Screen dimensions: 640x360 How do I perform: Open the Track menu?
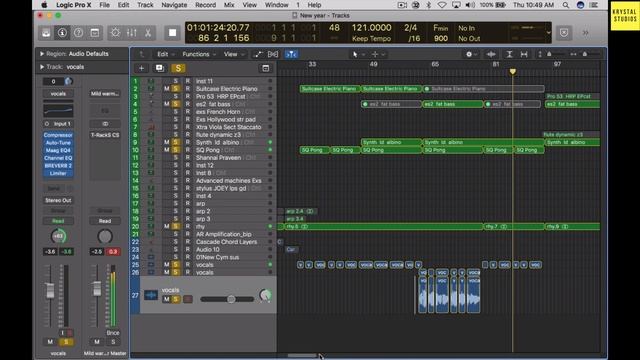click(x=145, y=5)
